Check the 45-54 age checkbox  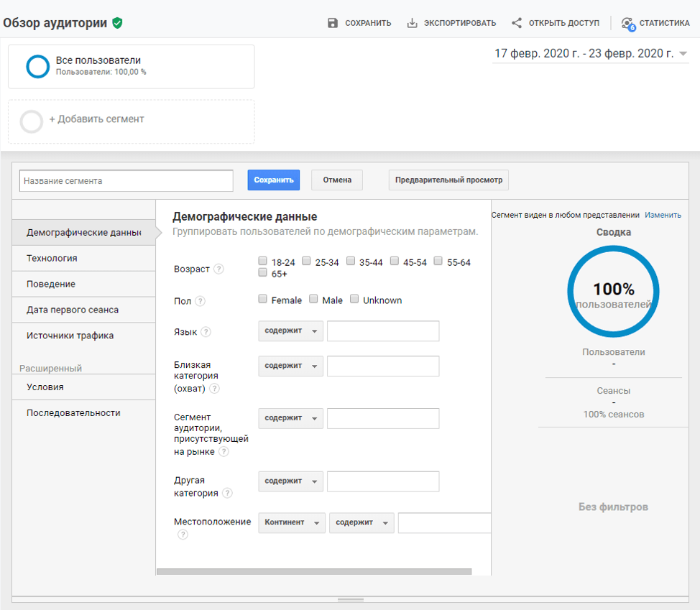394,261
